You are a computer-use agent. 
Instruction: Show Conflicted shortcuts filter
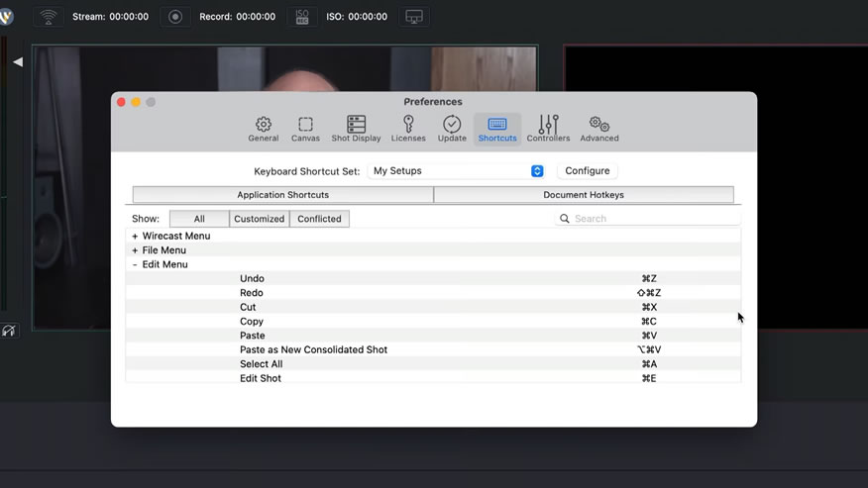[x=319, y=219]
